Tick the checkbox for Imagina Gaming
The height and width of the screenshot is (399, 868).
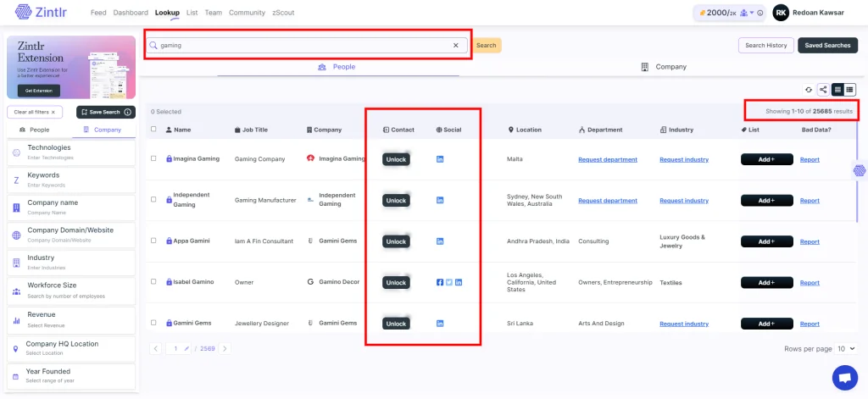pyautogui.click(x=153, y=158)
